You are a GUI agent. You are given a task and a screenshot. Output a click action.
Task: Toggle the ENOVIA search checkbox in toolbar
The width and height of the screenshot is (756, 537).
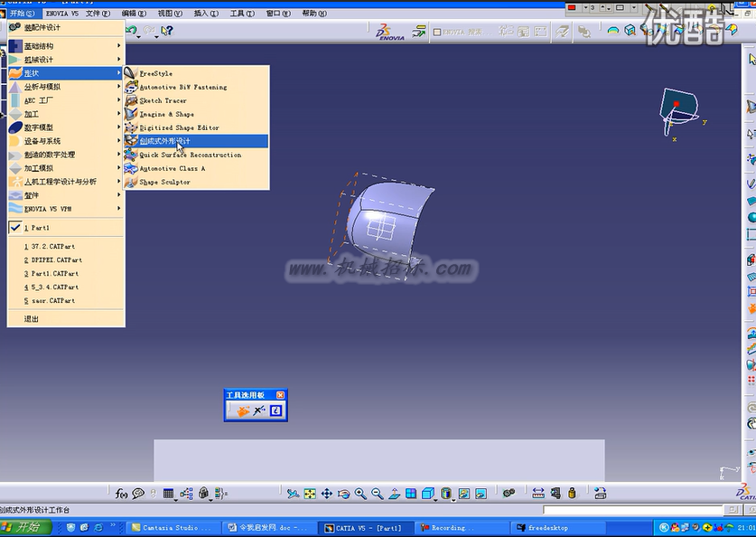pos(437,33)
